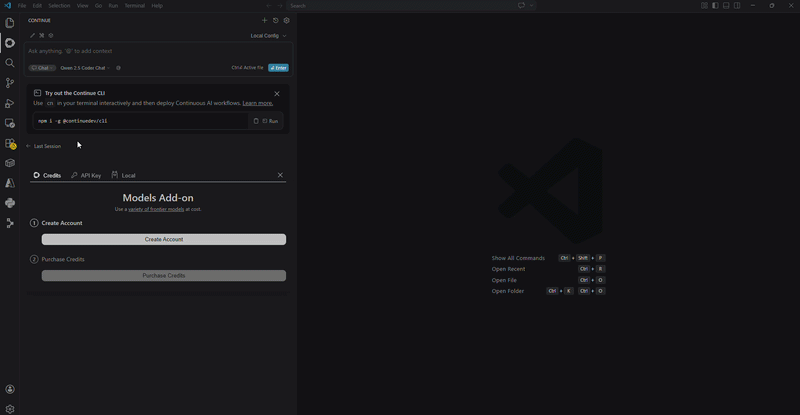The image size is (800, 415).
Task: Open the Extensions view with warning badge
Action: click(x=10, y=143)
